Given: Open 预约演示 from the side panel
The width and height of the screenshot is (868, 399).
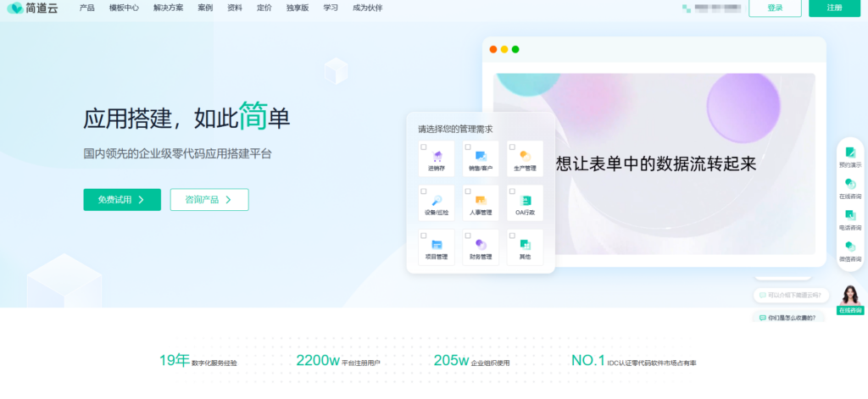Looking at the screenshot, I should click(x=849, y=153).
